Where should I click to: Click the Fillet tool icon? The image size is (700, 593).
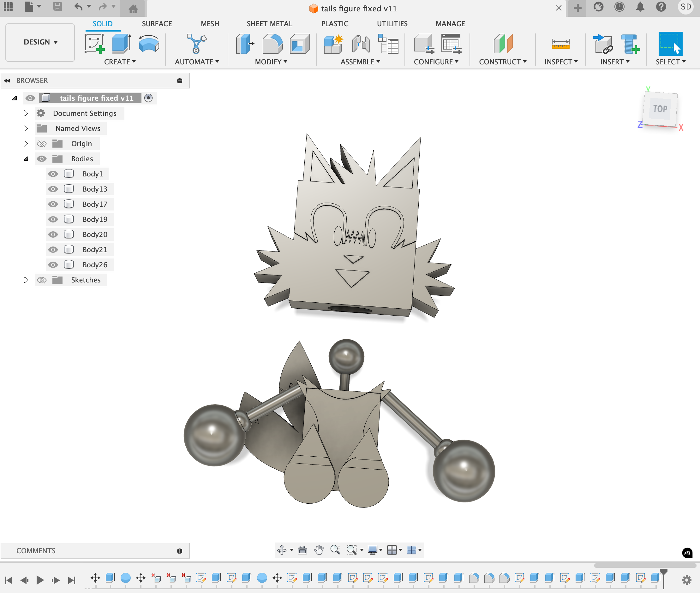272,44
